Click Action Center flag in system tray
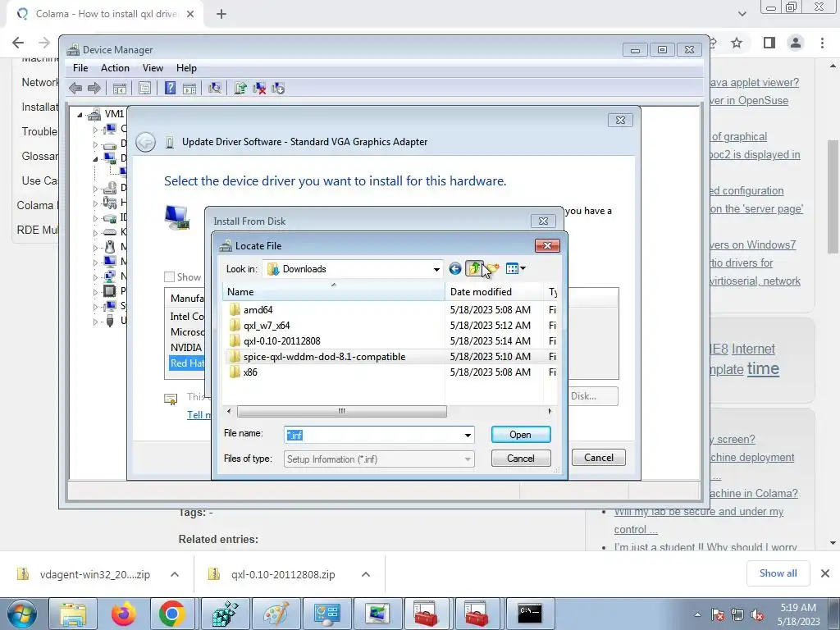The width and height of the screenshot is (840, 630). click(x=717, y=614)
